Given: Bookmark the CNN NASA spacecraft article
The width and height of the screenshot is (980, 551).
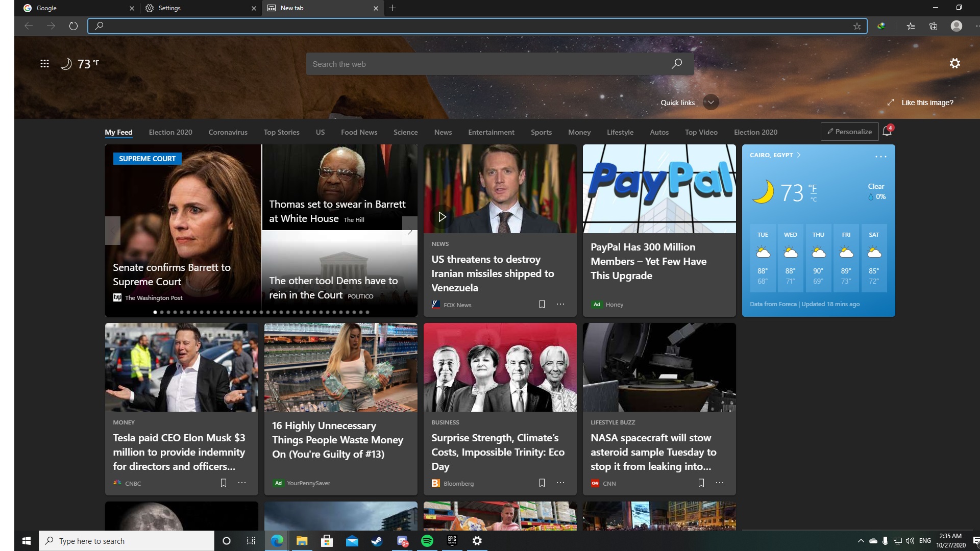Looking at the screenshot, I should (701, 483).
